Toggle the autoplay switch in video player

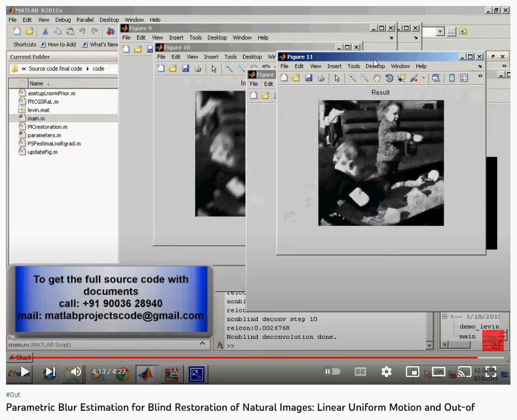333,372
